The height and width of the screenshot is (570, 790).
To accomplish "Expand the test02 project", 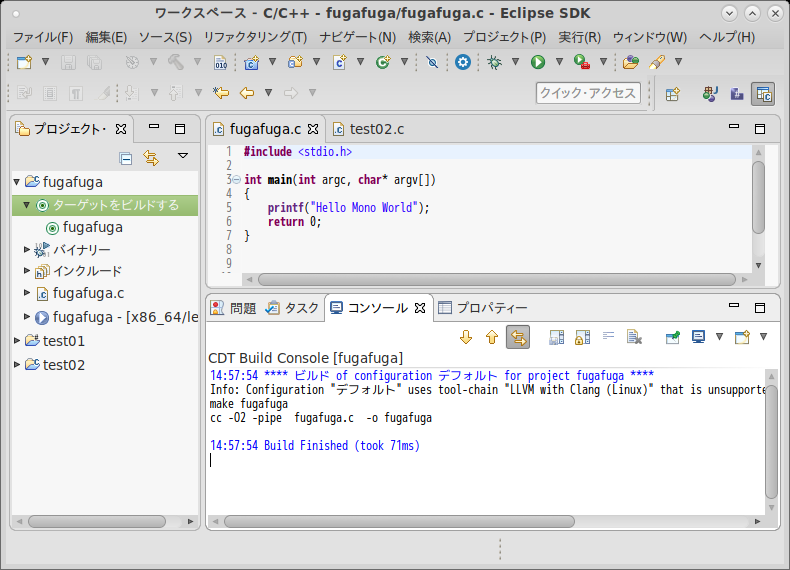I will coord(17,364).
